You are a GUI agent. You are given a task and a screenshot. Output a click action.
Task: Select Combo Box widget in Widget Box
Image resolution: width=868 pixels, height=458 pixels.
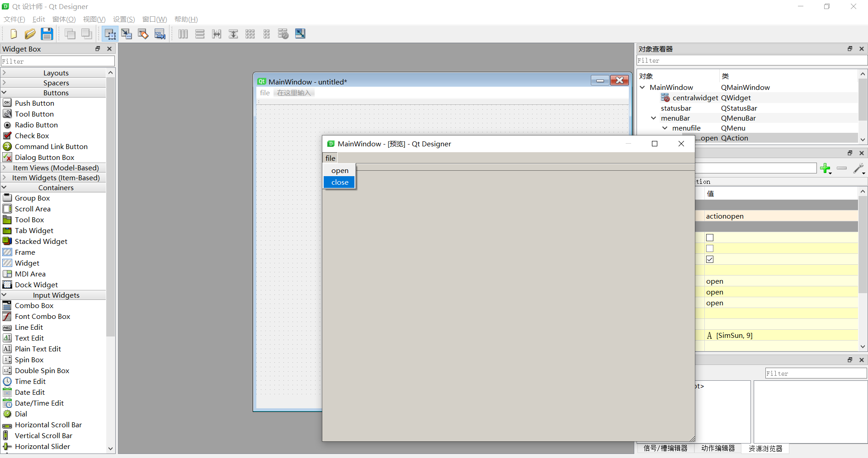[34, 305]
